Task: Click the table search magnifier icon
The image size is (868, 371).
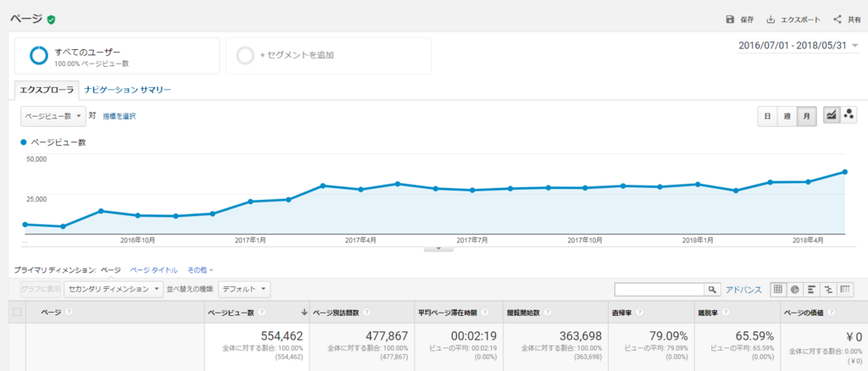Action: pos(712,289)
